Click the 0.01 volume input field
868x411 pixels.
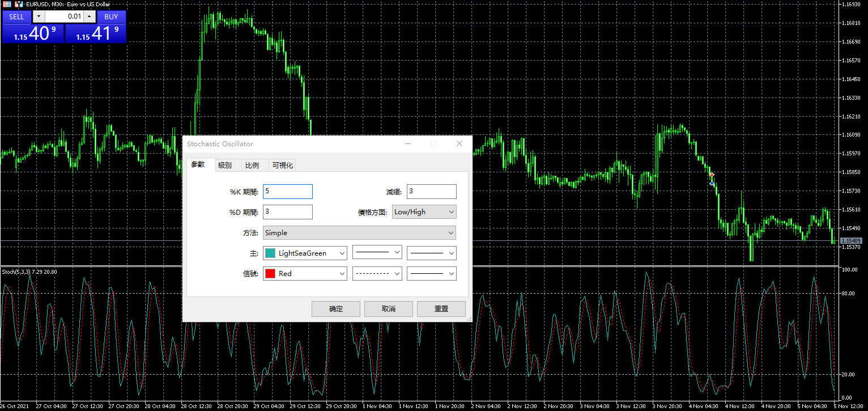63,16
